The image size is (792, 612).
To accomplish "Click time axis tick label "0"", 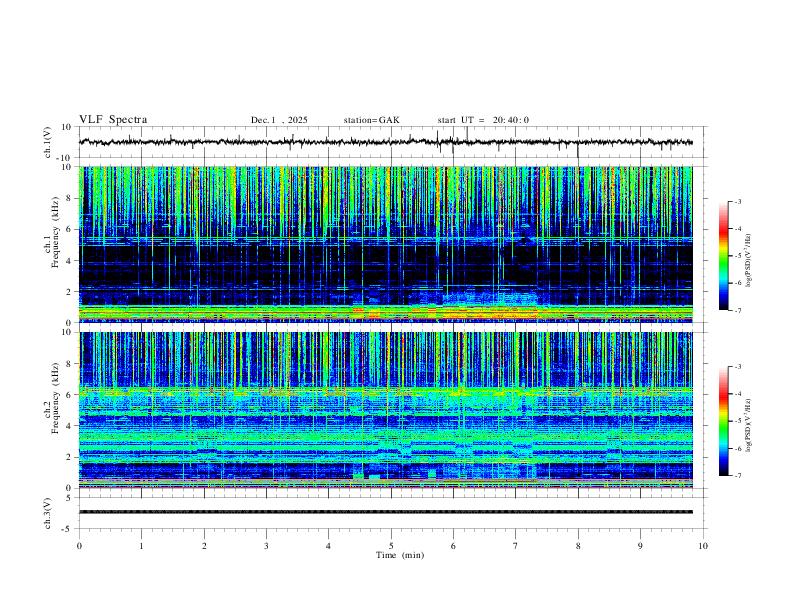I will [x=79, y=546].
